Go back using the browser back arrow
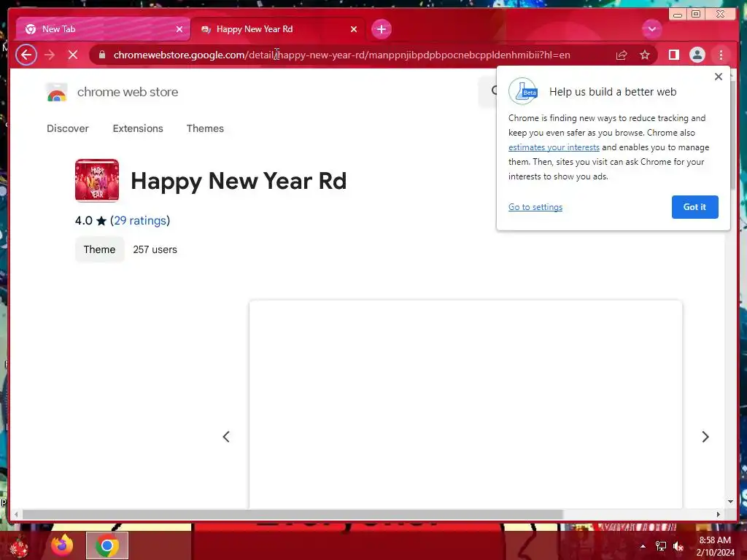Viewport: 747px width, 560px height. (26, 55)
